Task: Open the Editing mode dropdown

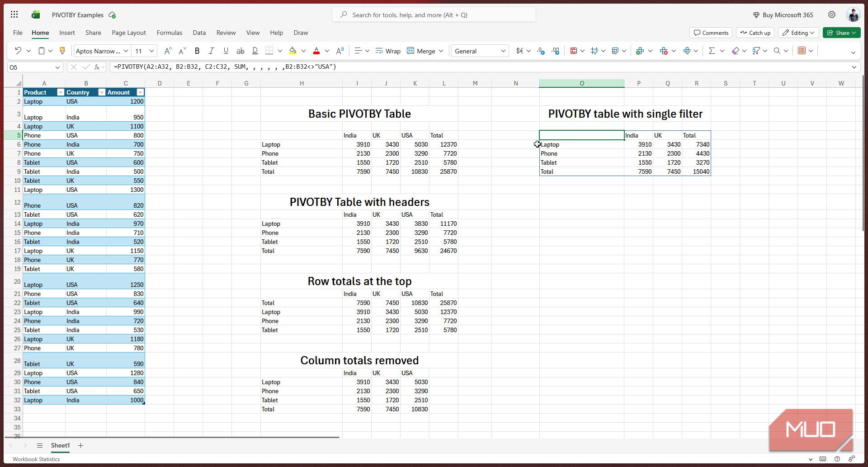Action: [x=798, y=33]
